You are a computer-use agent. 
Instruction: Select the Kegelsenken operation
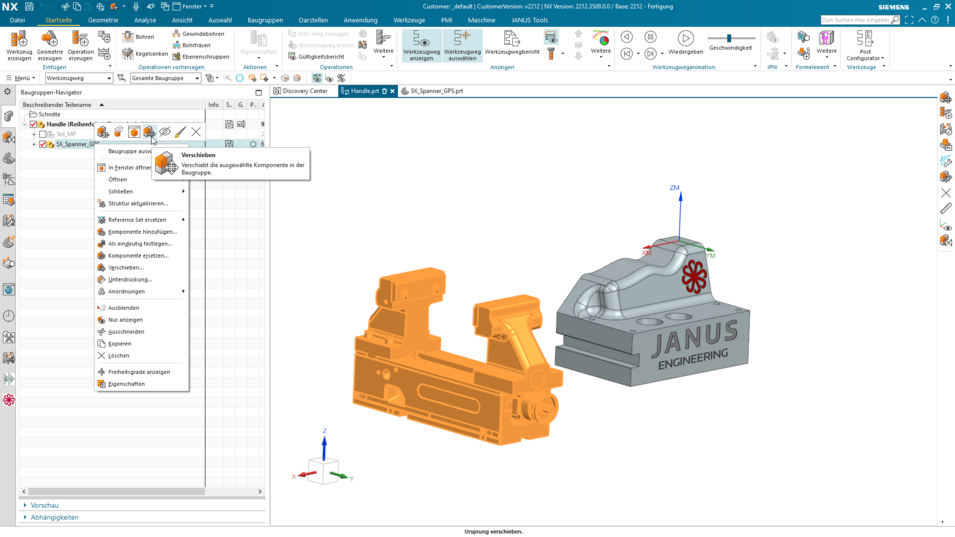[x=145, y=54]
